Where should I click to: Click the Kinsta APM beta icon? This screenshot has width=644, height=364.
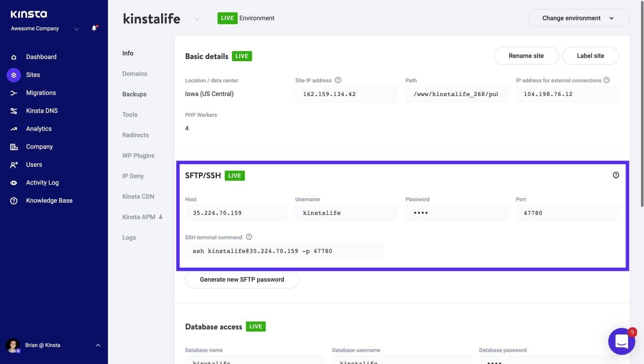pyautogui.click(x=161, y=217)
